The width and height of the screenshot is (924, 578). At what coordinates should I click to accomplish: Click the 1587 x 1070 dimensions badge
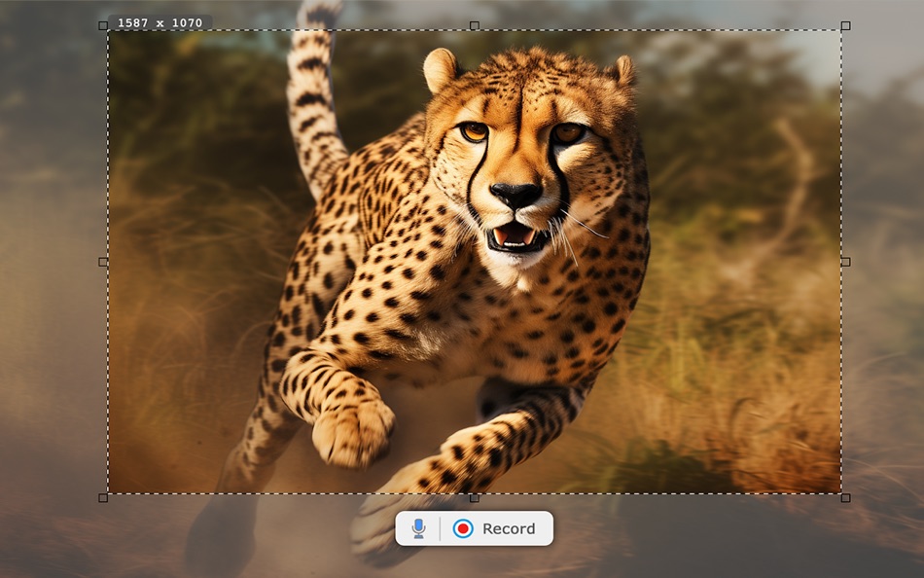tap(158, 21)
